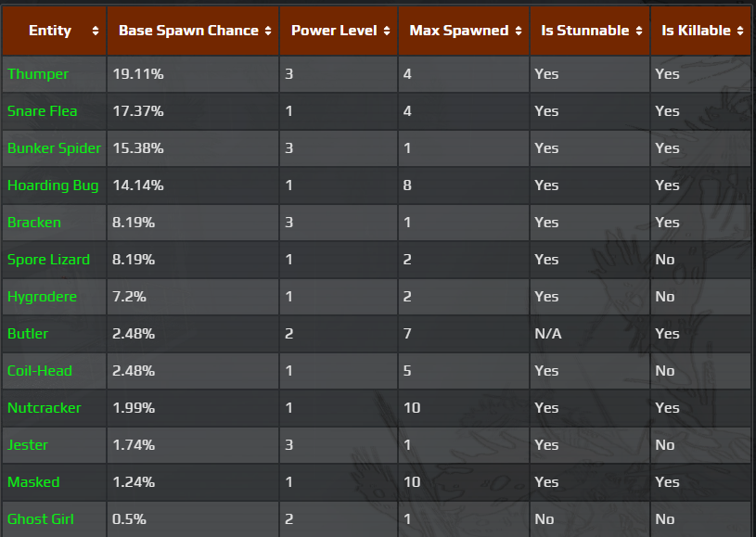
Task: Click the Is Killable sort arrows
Action: [740, 31]
